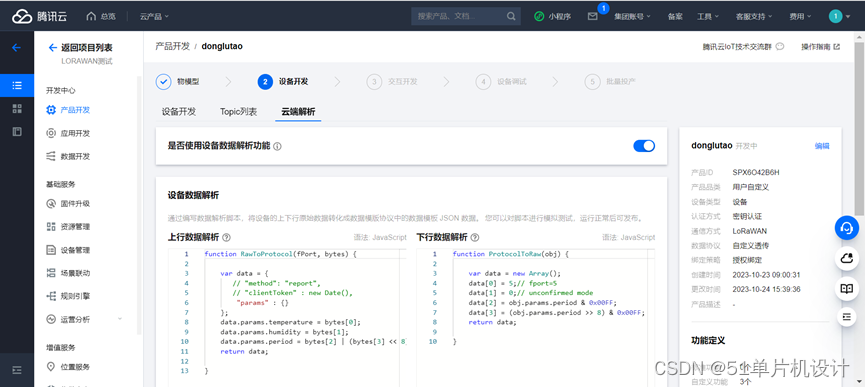Go to step 3 交互开发
The width and height of the screenshot is (865, 387).
click(x=392, y=82)
